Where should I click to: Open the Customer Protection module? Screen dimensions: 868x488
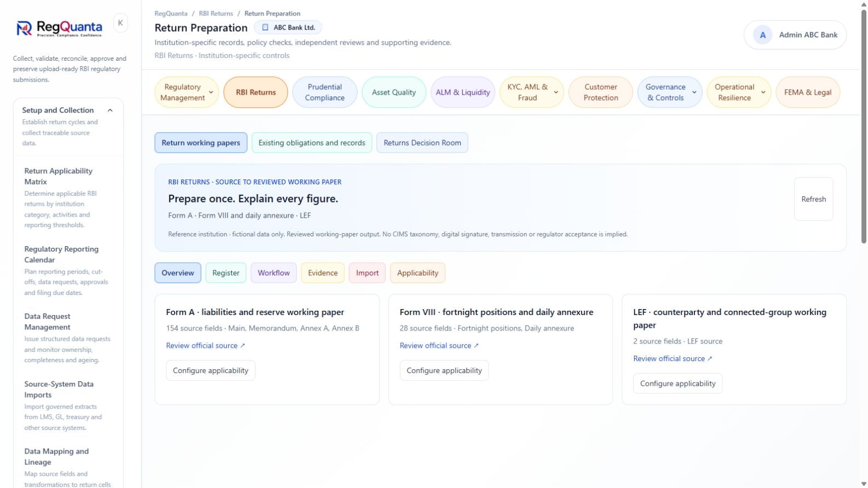601,92
